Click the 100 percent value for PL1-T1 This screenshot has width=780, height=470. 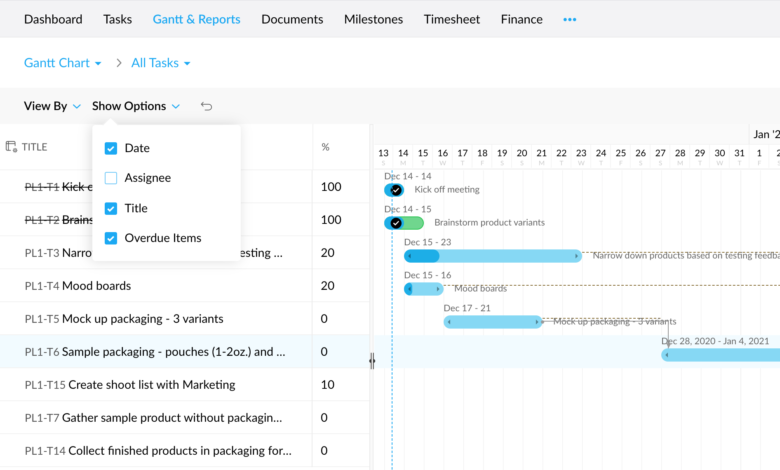331,187
